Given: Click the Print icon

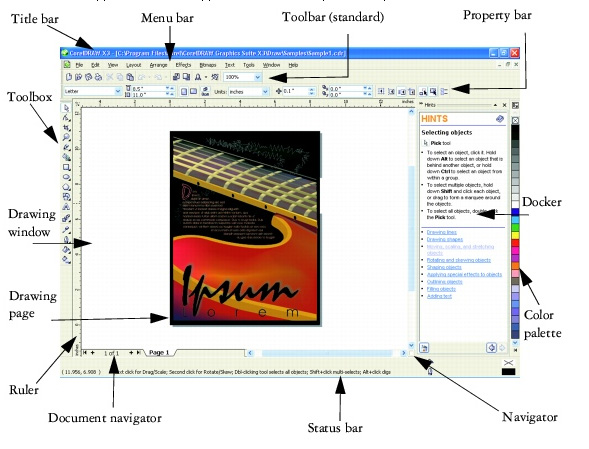Looking at the screenshot, I should (x=98, y=77).
